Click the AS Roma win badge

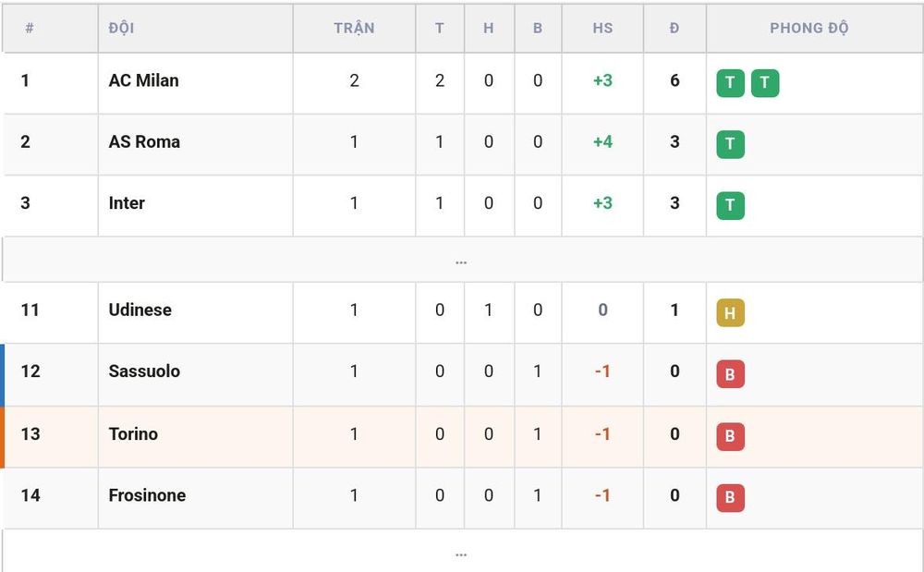coord(730,144)
